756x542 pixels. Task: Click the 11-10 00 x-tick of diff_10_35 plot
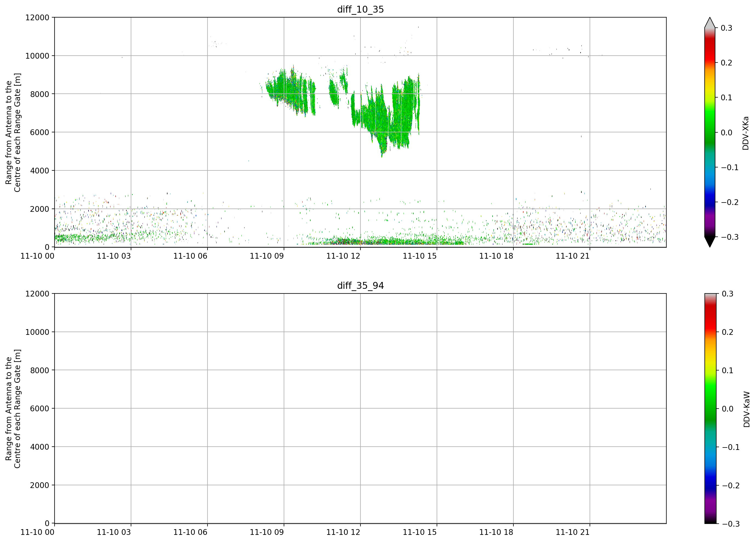[37, 256]
